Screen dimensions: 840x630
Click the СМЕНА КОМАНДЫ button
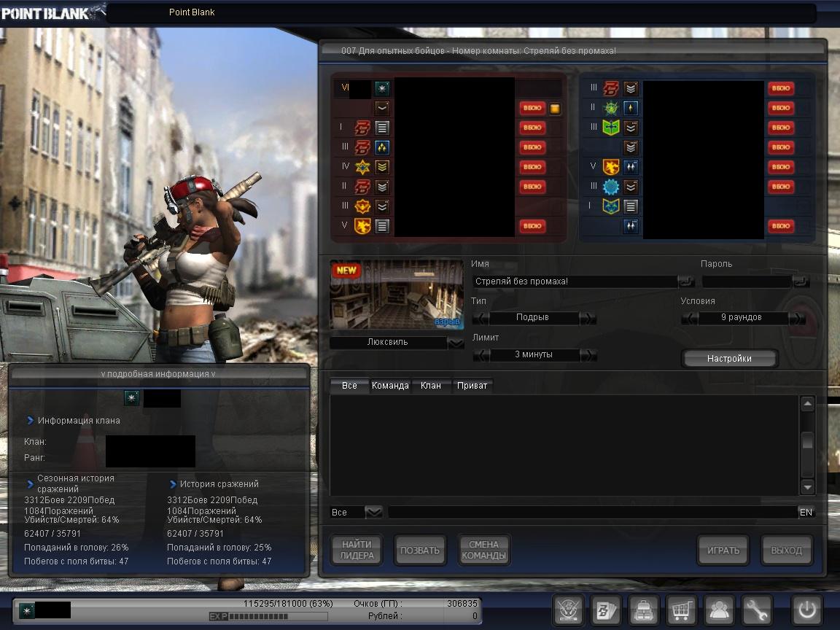[483, 551]
